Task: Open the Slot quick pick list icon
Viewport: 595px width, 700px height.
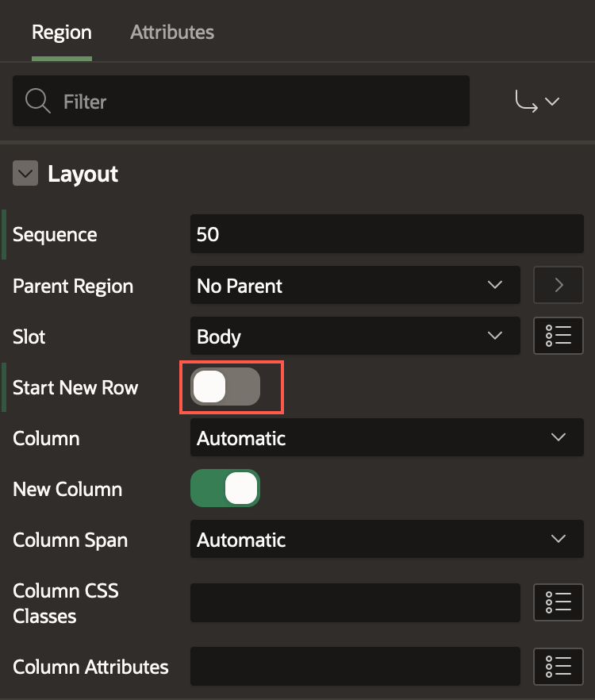Action: 559,336
